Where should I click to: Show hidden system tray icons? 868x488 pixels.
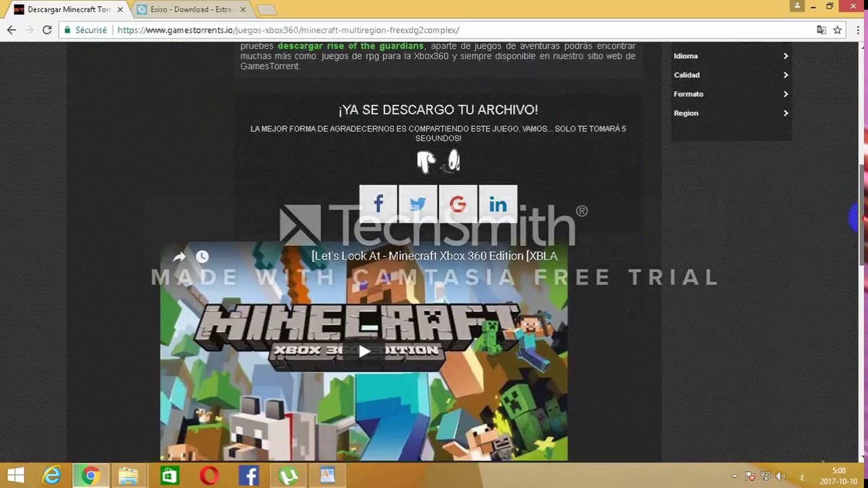[x=734, y=476]
